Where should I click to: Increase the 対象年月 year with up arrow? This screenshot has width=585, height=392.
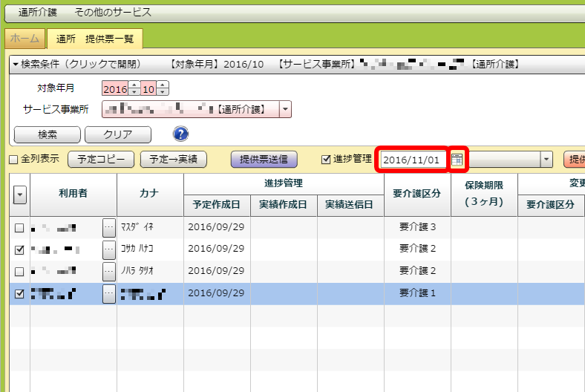click(x=134, y=85)
